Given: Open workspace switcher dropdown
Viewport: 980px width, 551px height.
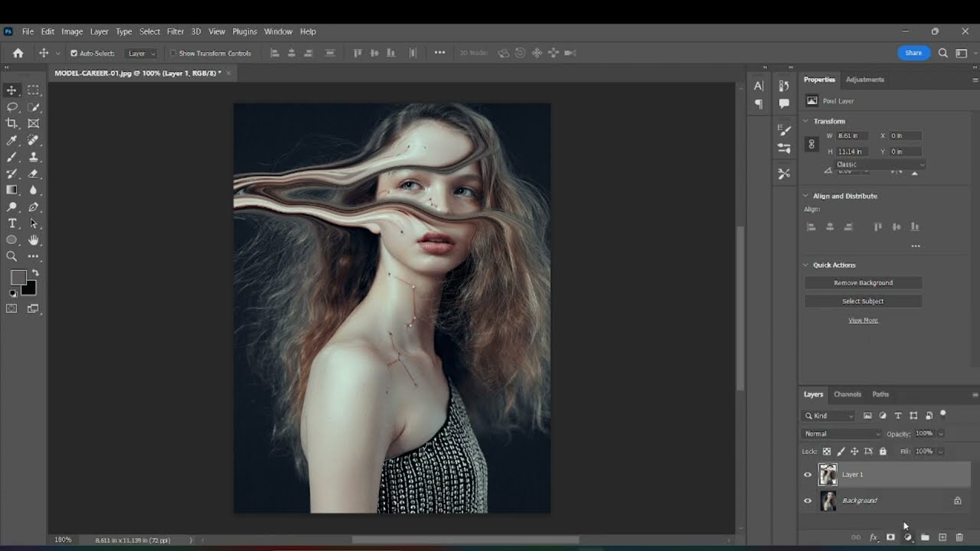Looking at the screenshot, I should [x=964, y=53].
